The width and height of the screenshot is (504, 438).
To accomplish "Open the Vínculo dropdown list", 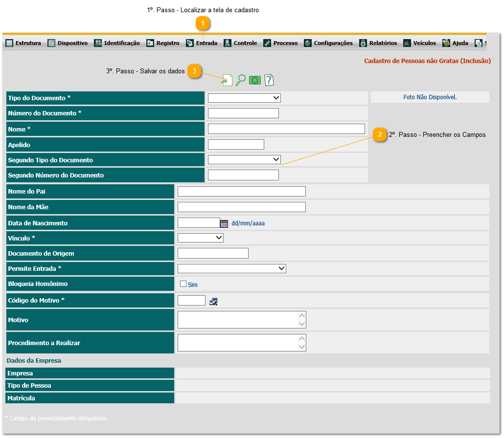I will (201, 238).
